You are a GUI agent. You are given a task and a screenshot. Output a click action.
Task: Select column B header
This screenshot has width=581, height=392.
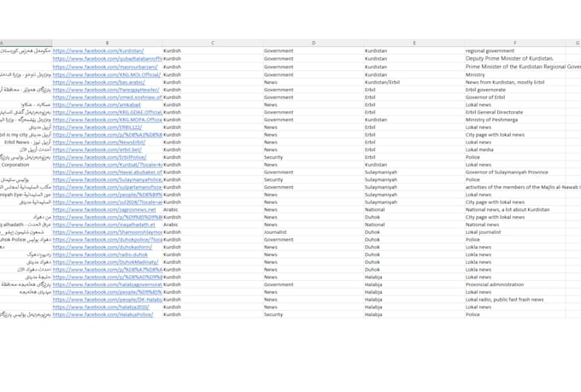tap(107, 43)
